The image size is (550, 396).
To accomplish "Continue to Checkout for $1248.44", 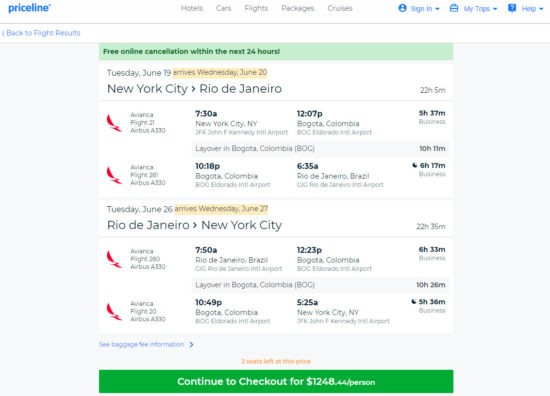I will (276, 381).
